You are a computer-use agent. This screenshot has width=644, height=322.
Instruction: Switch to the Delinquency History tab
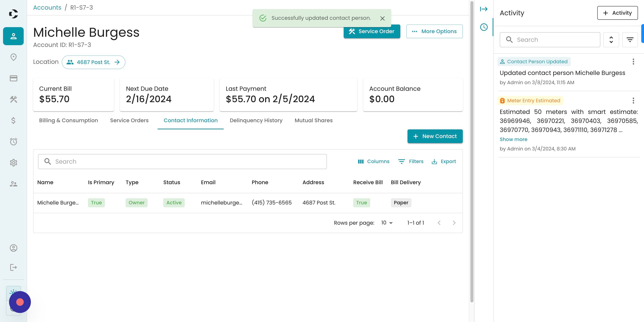pos(256,121)
